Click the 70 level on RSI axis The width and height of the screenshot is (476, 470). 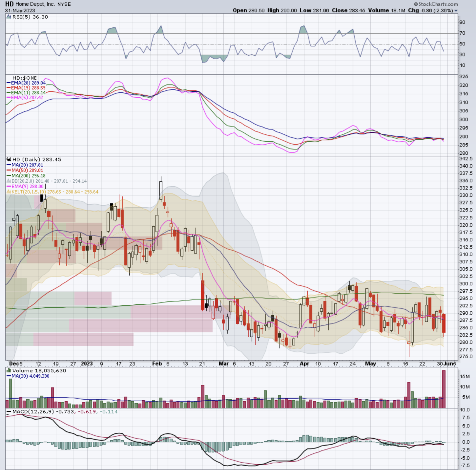[x=462, y=33]
